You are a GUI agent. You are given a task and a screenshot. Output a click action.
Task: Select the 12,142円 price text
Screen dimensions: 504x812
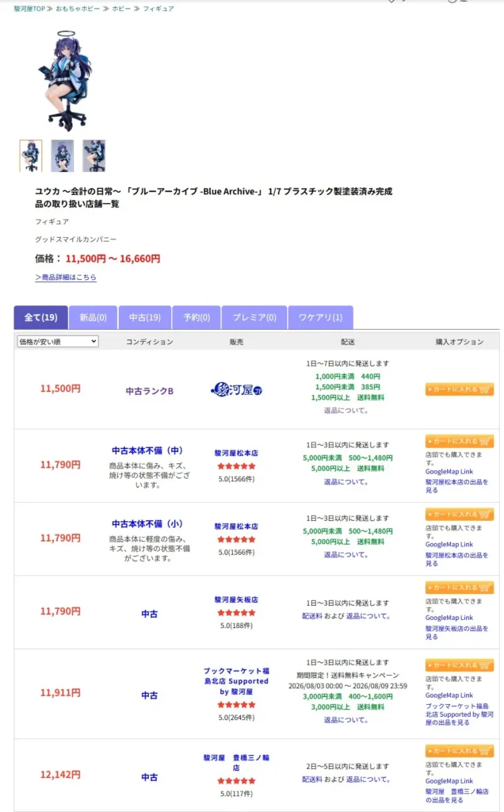pos(60,775)
